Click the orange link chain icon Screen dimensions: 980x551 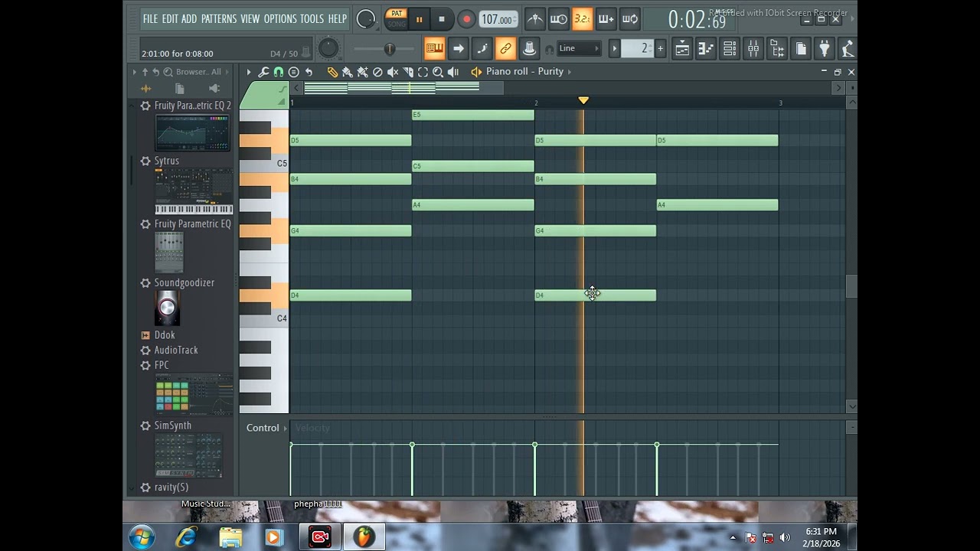505,49
